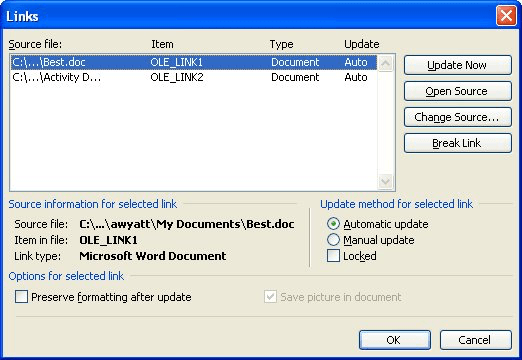522x360 pixels.
Task: Click Auto update value of Best.doc row
Action: coord(356,62)
